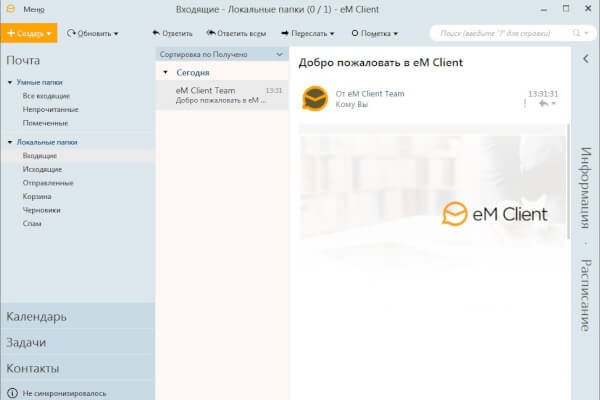The image size is (600, 400).
Task: Select the Исходящие folder
Action: [x=42, y=169]
